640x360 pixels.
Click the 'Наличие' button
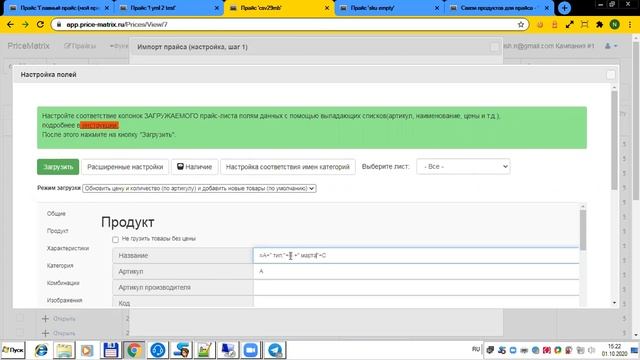(194, 167)
